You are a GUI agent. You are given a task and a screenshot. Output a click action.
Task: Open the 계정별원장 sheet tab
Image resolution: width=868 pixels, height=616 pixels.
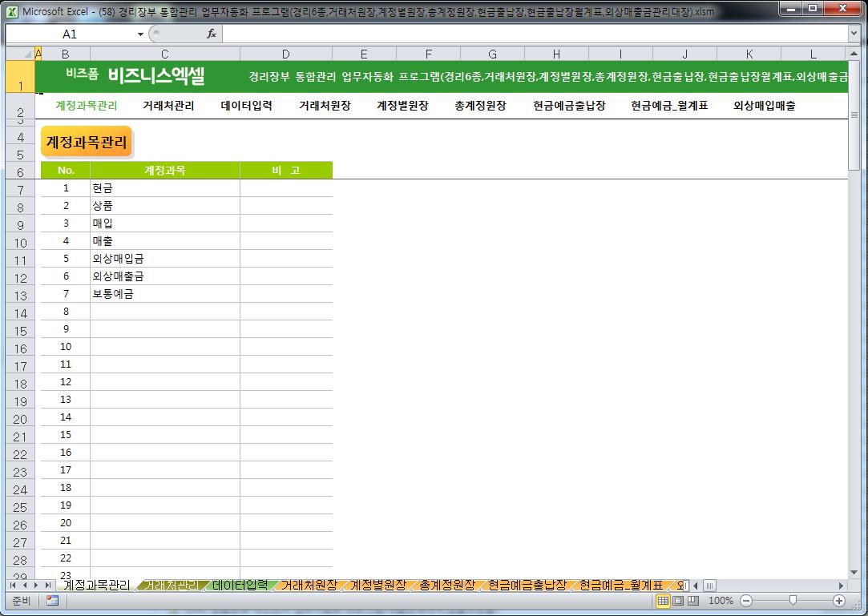378,585
